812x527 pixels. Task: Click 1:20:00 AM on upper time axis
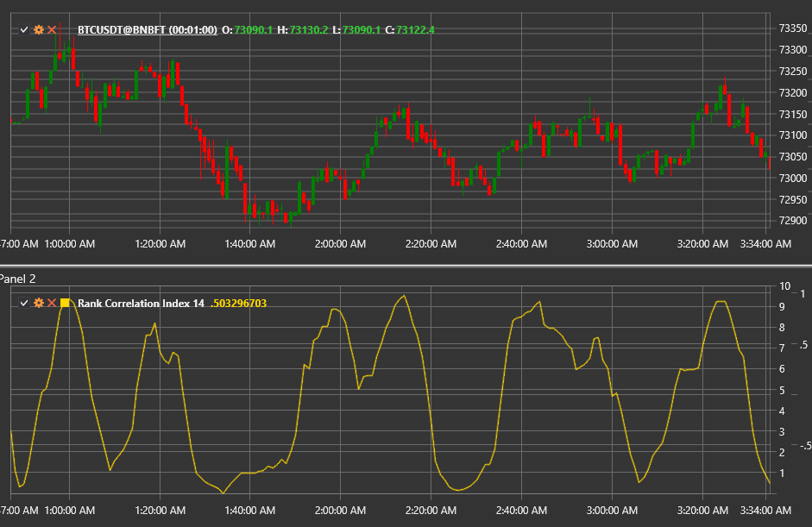click(x=160, y=244)
